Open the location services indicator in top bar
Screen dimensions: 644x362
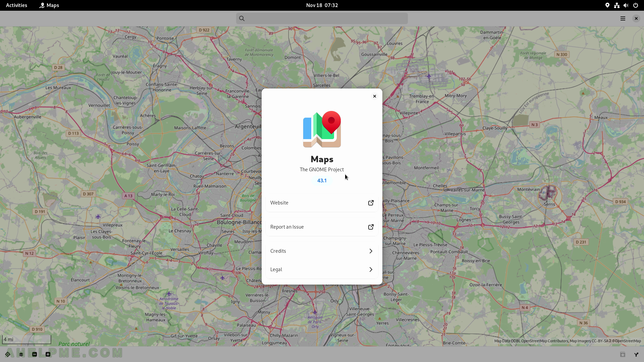pos(607,5)
